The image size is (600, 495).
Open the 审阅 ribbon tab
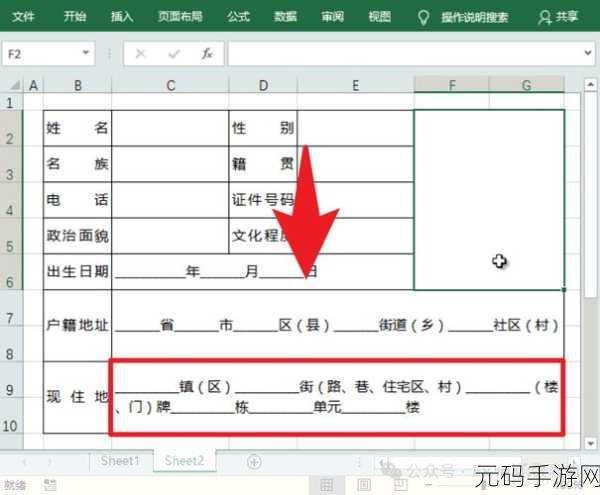(x=332, y=16)
